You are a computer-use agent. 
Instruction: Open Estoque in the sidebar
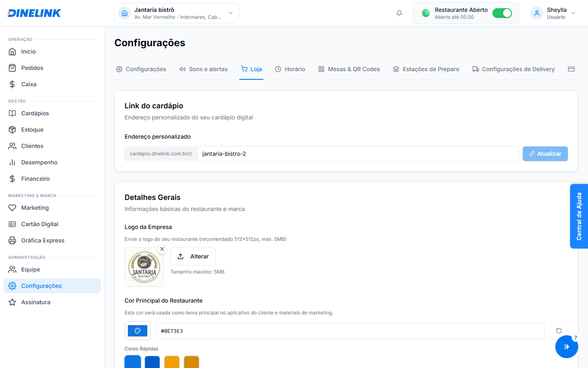tap(52, 130)
